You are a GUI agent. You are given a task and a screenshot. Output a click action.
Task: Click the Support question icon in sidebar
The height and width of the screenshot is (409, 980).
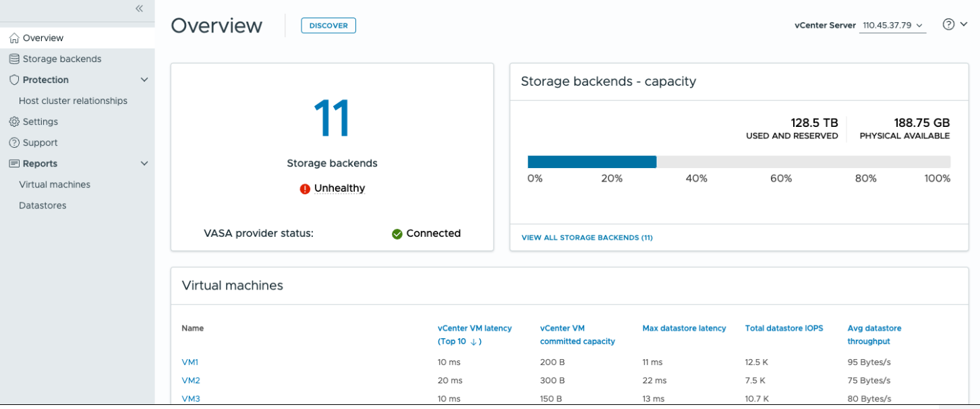pos(13,142)
